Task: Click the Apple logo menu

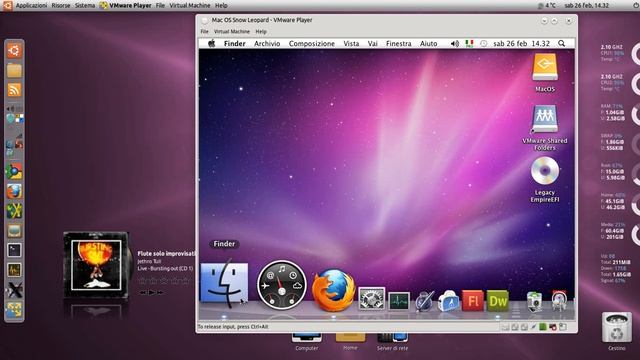Action: coord(211,43)
